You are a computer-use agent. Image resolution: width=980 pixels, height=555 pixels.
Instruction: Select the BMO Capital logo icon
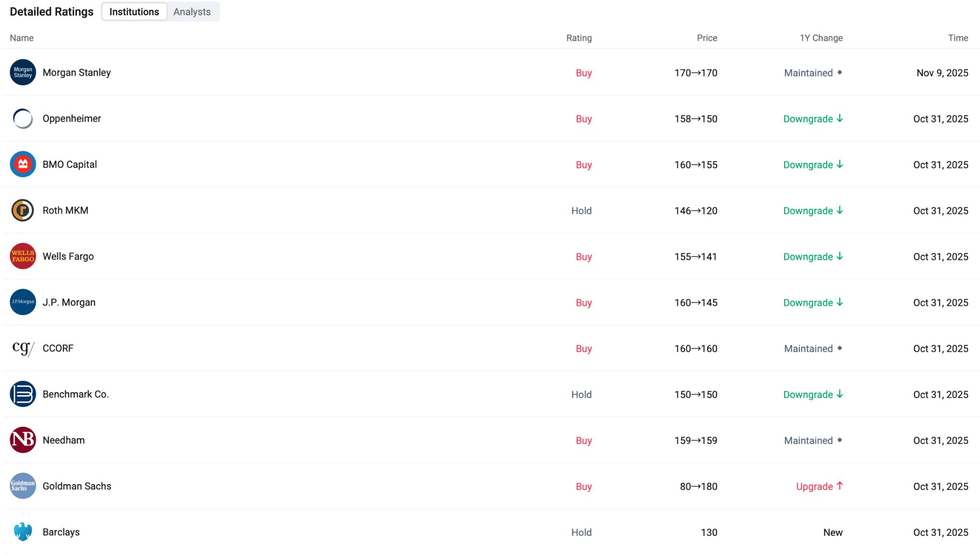pos(22,164)
